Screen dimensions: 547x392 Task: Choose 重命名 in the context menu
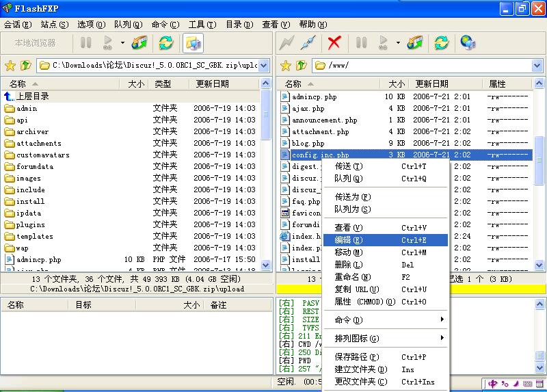pos(386,277)
